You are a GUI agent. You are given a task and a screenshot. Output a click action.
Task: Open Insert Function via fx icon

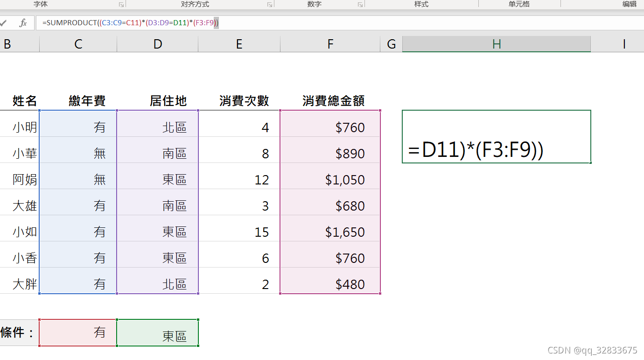tap(22, 23)
